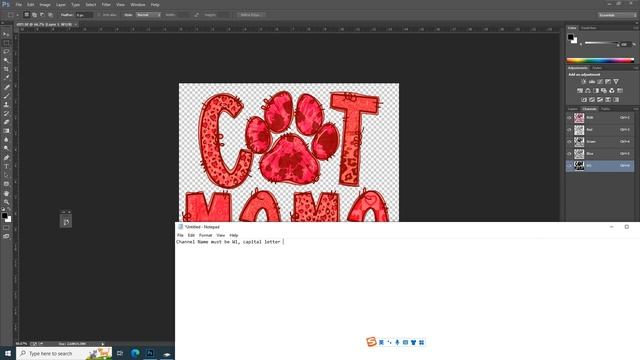Click Levels adjustment icon

click(x=592, y=82)
